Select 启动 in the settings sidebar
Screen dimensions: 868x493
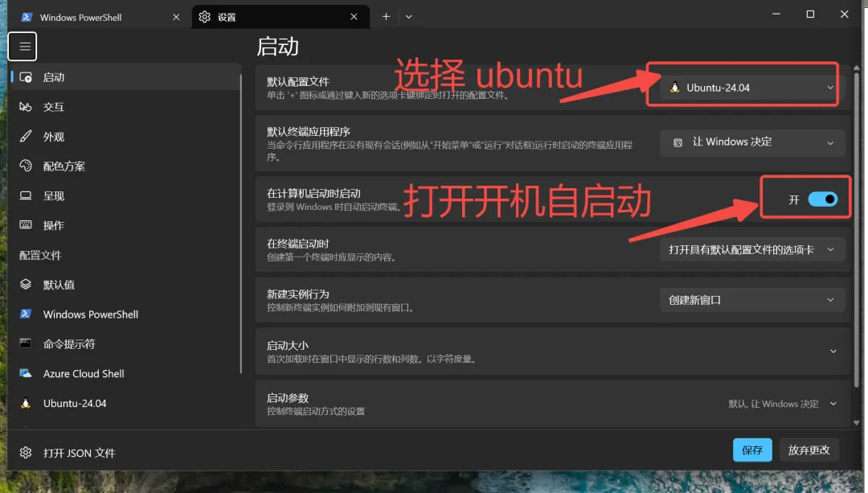125,77
